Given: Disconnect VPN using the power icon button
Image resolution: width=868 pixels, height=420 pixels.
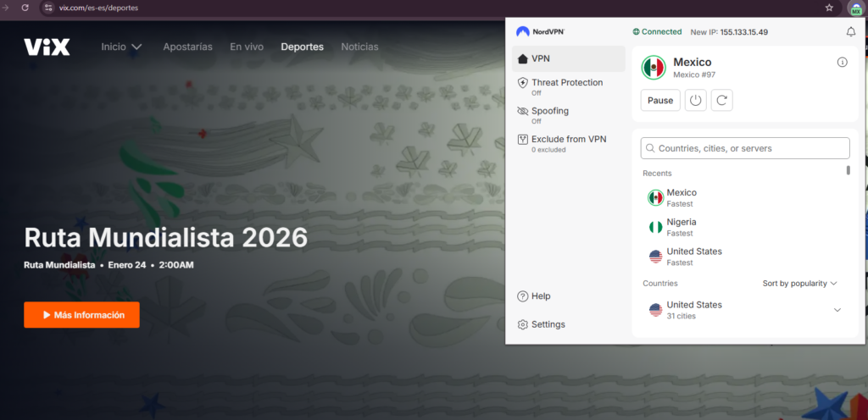Looking at the screenshot, I should click(696, 101).
